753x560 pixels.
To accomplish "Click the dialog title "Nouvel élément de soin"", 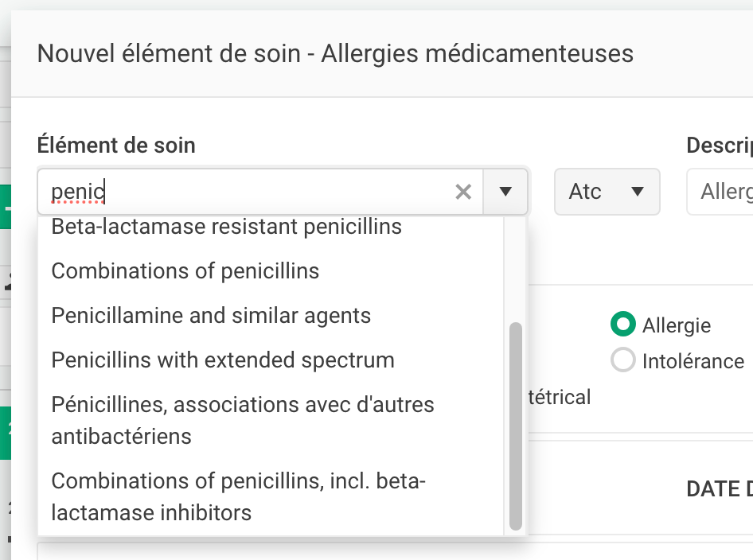I will tap(169, 54).
